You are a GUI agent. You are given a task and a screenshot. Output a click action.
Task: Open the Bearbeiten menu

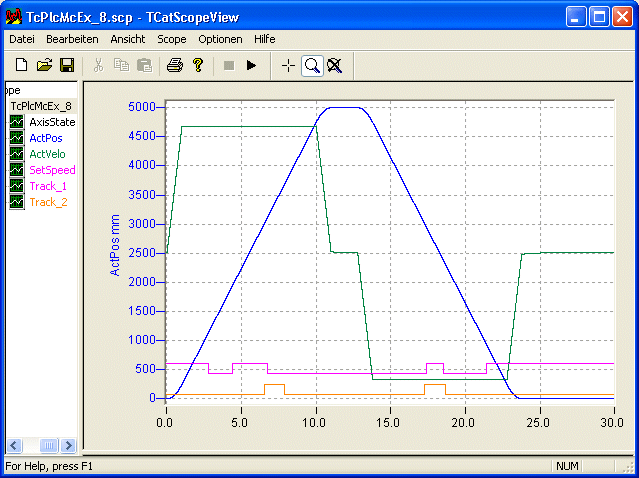[72, 40]
